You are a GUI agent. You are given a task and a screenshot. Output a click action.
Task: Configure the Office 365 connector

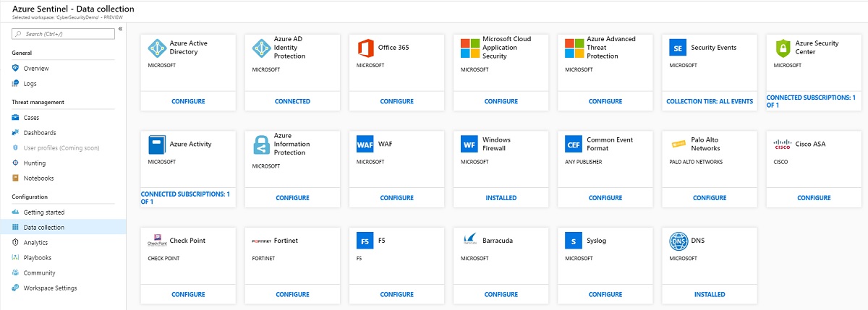pos(396,102)
